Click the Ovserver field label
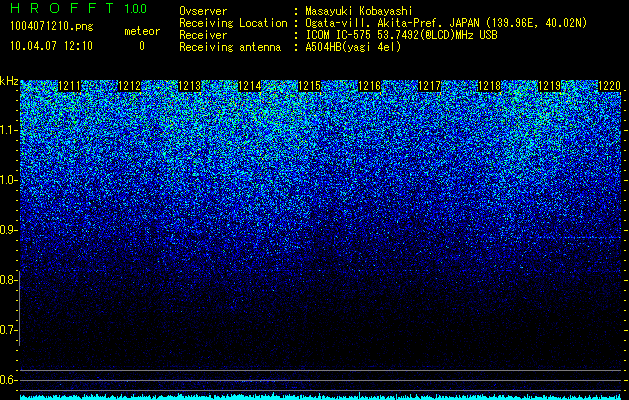Screen dimensions: 629x400 203,11
